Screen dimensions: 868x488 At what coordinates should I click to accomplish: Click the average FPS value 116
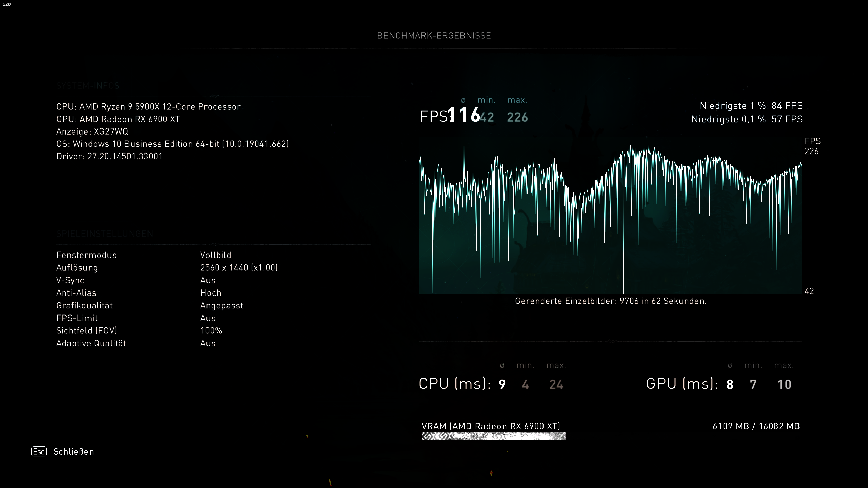463,115
